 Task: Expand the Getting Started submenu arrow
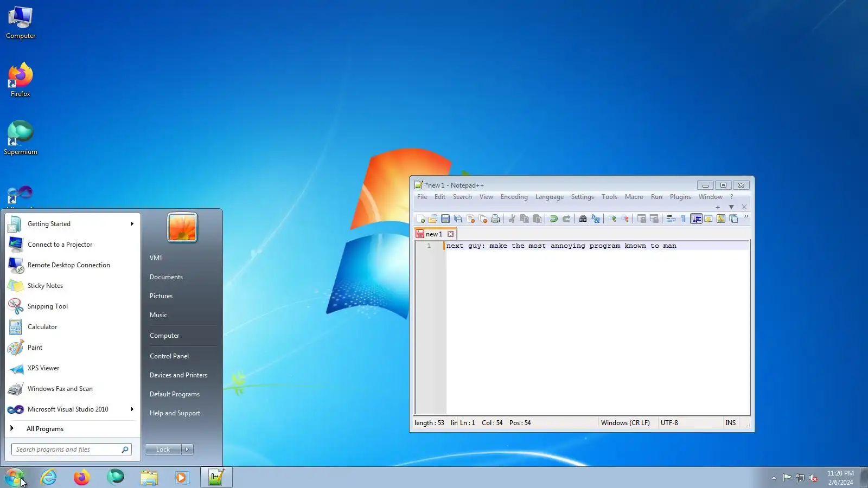click(132, 224)
